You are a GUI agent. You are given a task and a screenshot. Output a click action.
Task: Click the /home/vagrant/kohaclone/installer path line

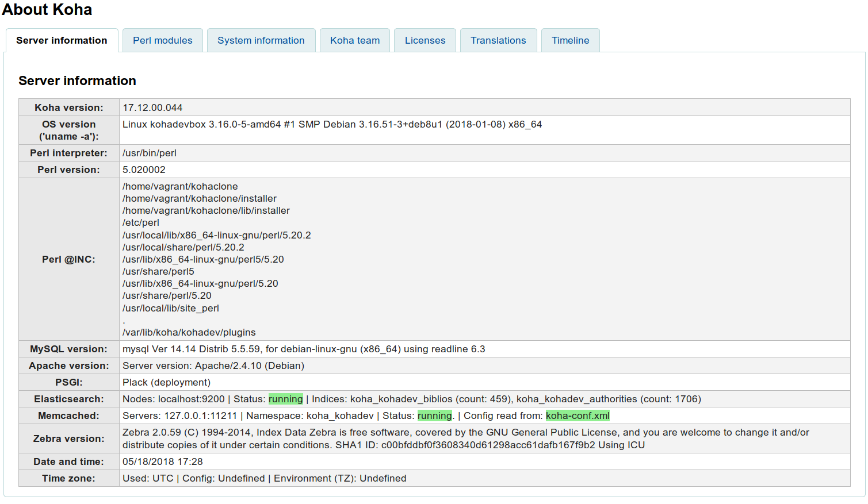click(x=200, y=198)
